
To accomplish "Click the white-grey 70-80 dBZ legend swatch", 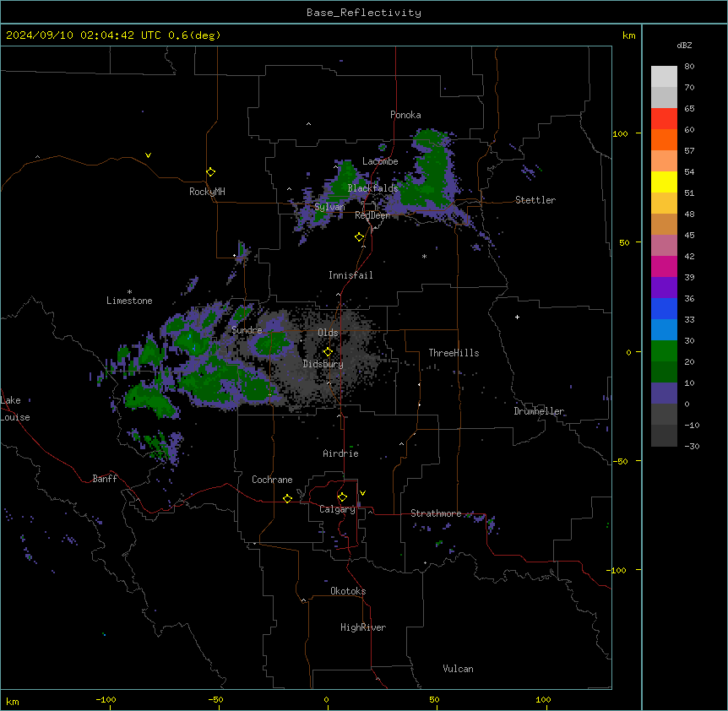I will (x=664, y=77).
